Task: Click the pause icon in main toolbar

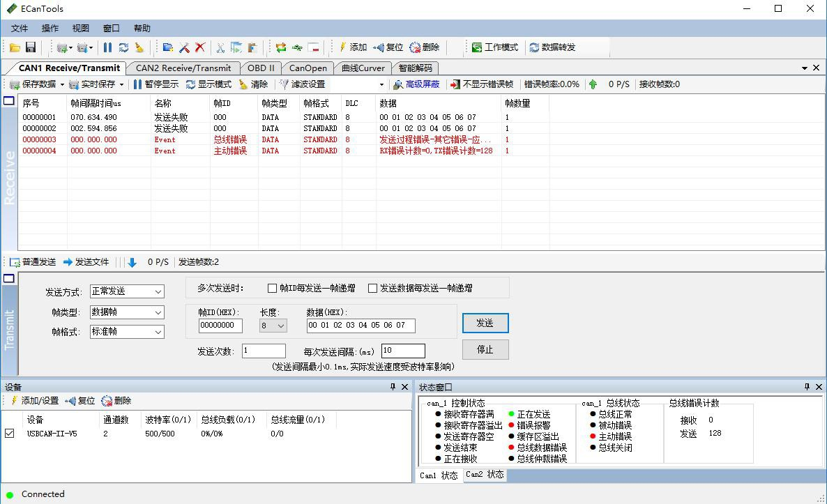Action: (107, 47)
